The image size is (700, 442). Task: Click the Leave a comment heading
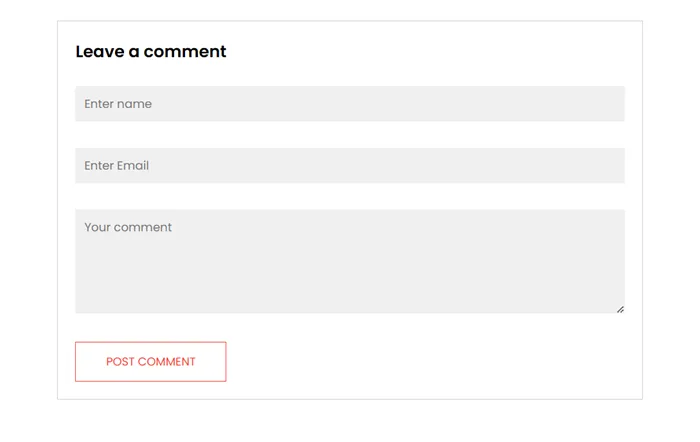[x=151, y=52]
